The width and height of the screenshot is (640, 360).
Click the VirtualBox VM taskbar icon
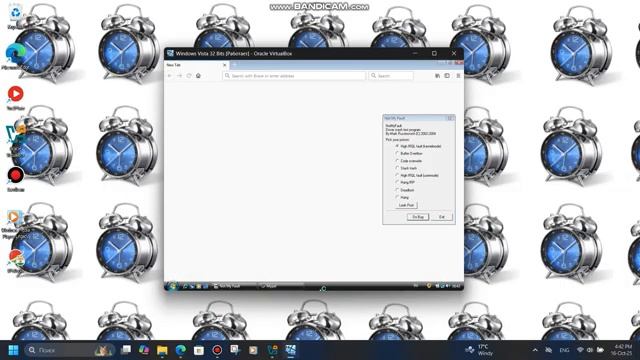tap(291, 350)
